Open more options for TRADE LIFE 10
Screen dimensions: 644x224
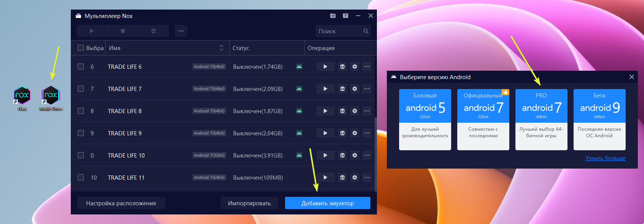[367, 155]
